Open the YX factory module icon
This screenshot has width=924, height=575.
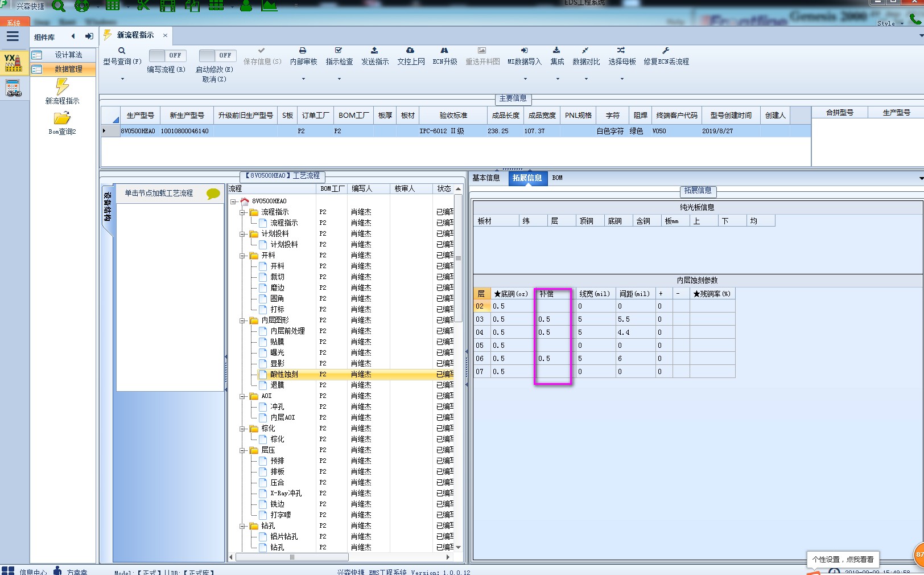(13, 62)
